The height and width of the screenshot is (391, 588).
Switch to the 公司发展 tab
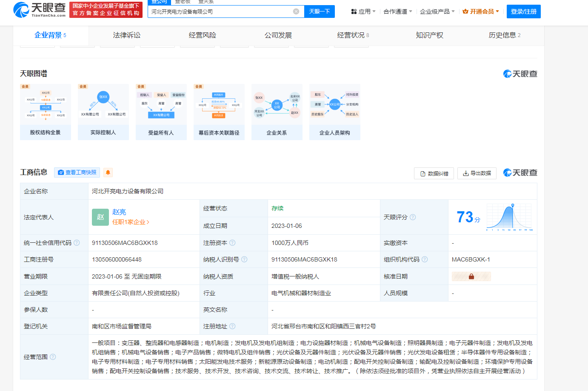[278, 35]
